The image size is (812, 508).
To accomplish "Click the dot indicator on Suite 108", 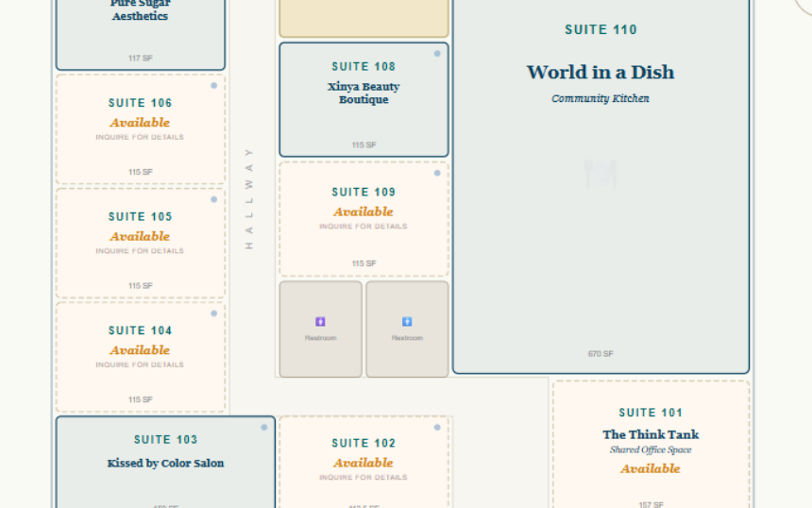I will pos(437,54).
